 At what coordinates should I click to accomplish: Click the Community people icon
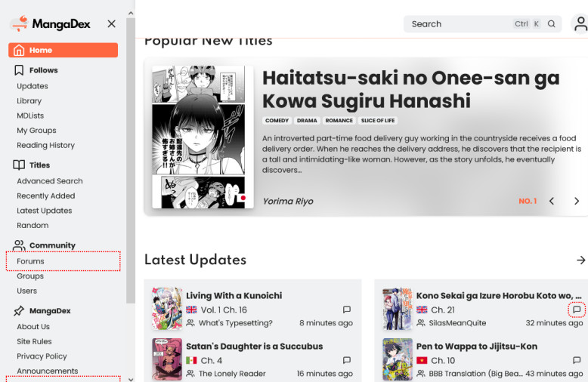[19, 245]
